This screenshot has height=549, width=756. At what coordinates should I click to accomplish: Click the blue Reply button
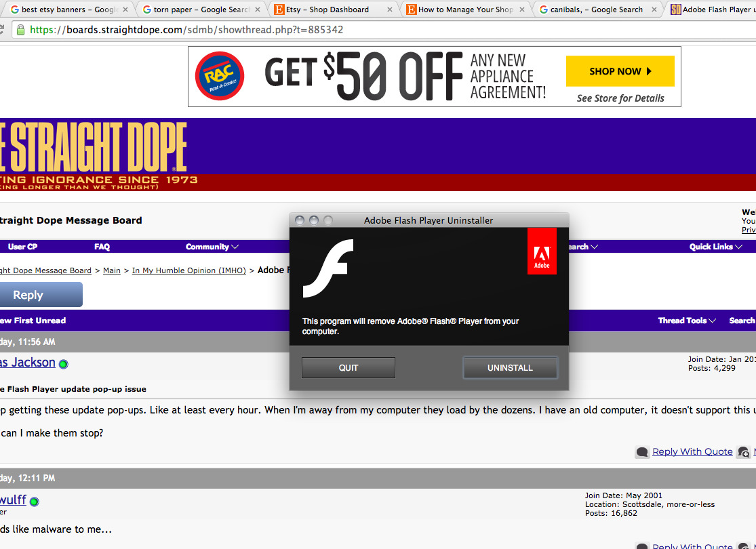click(x=41, y=295)
